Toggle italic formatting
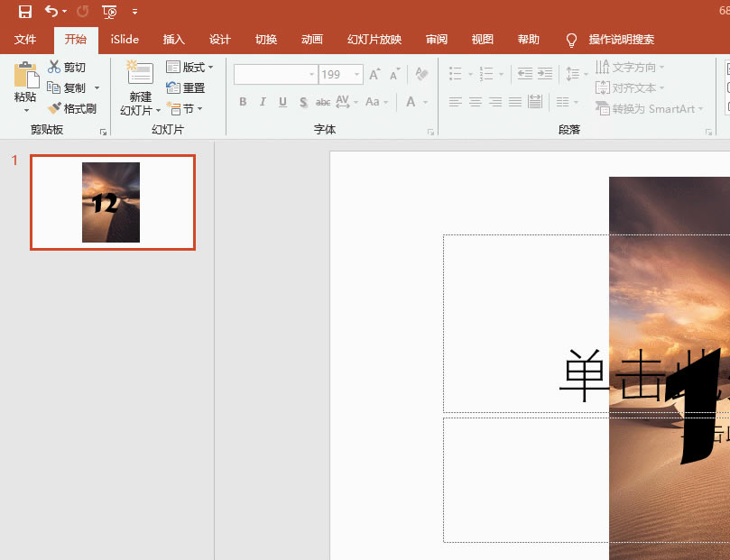The image size is (730, 560). (x=263, y=102)
